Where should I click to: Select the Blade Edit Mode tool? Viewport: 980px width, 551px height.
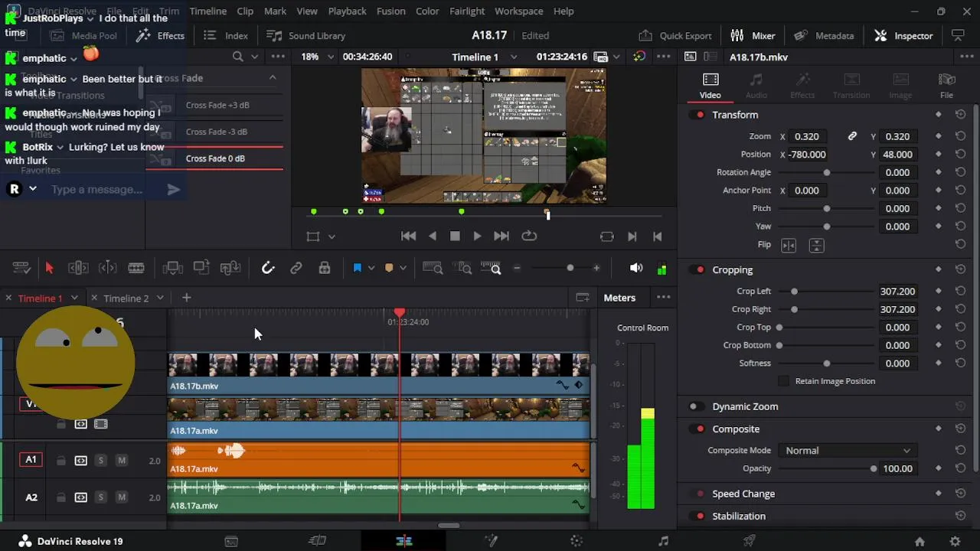[x=136, y=268]
